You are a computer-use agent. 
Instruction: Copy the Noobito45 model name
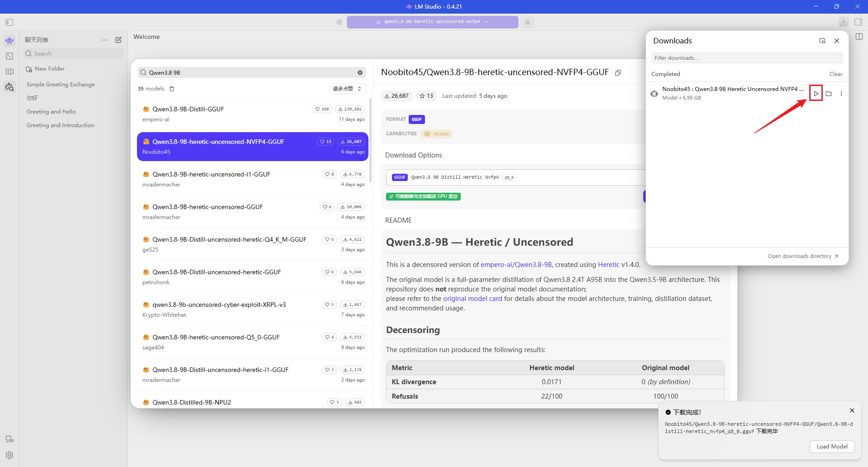click(618, 72)
